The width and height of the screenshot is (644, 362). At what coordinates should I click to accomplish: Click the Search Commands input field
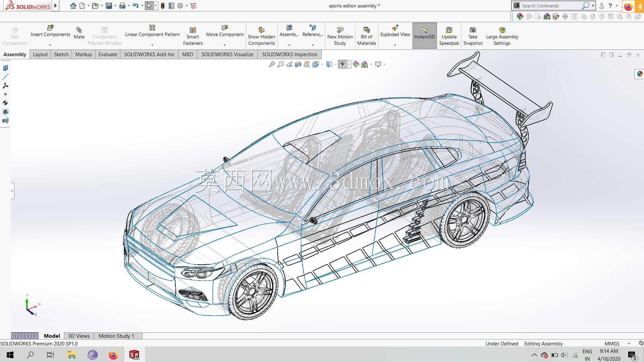[551, 6]
